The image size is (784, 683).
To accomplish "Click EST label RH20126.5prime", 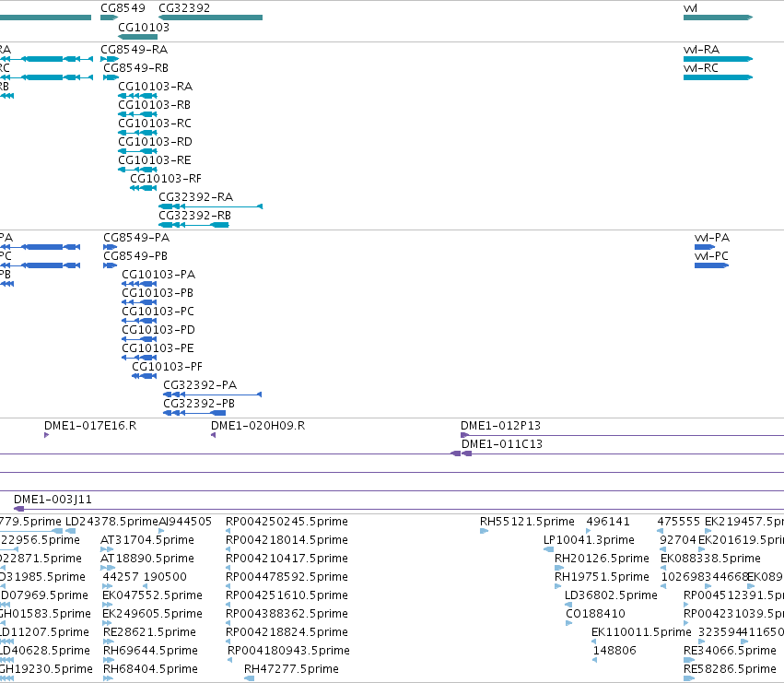I will [602, 559].
